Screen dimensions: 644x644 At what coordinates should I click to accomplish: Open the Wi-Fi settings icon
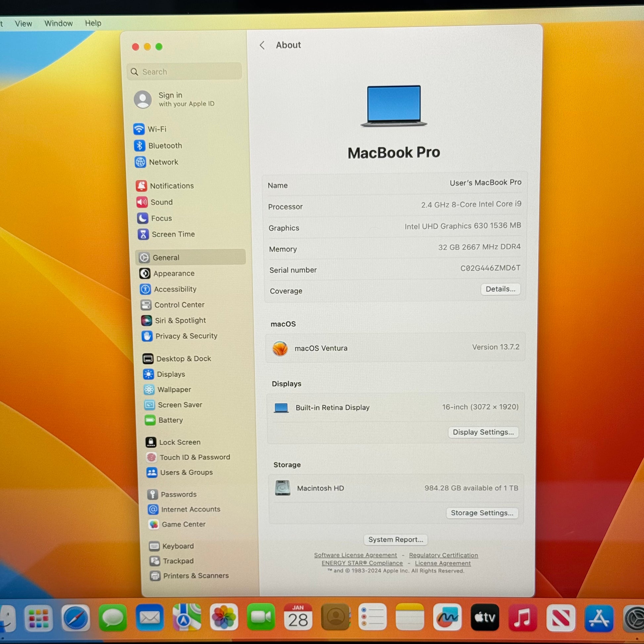coord(139,129)
